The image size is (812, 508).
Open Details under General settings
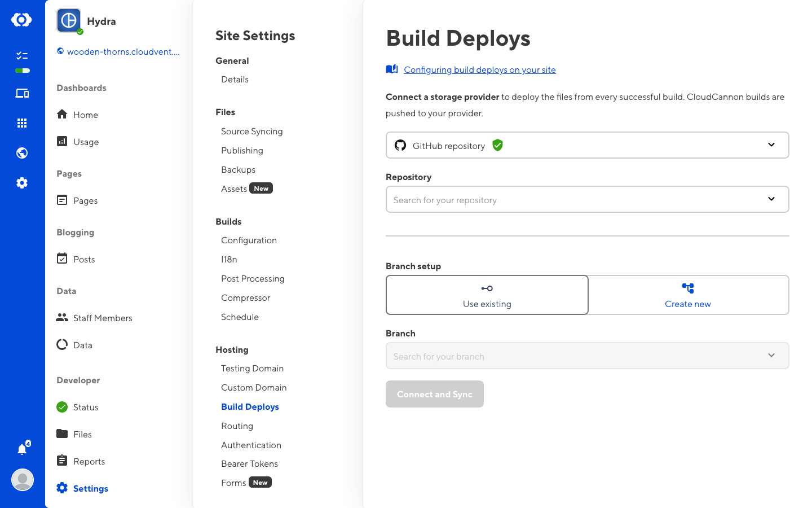(235, 80)
